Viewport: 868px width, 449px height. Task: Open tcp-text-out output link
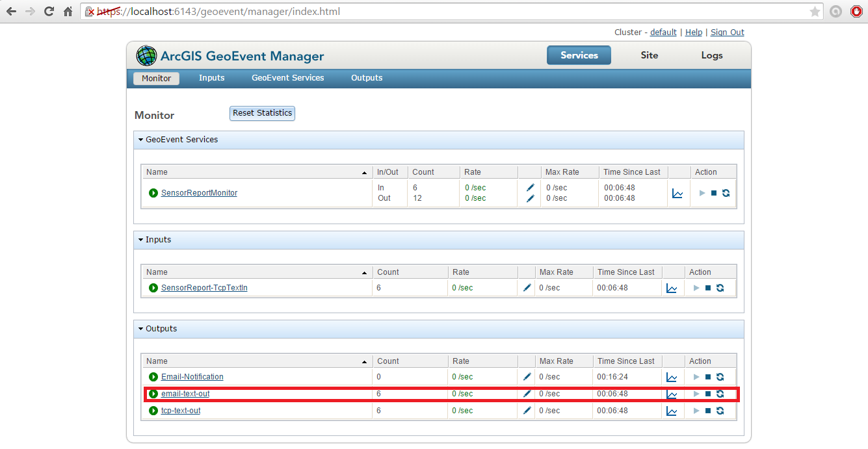181,411
